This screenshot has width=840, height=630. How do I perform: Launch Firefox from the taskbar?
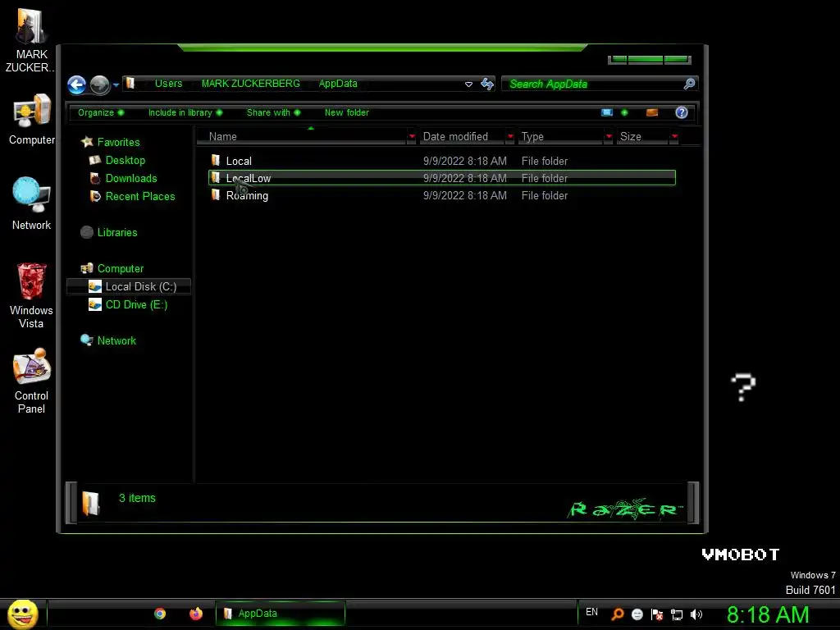click(196, 614)
